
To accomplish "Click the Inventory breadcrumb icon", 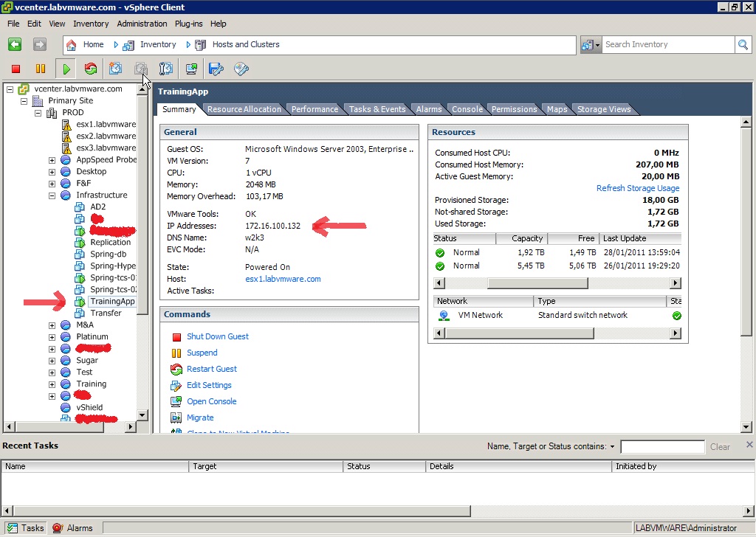I will (128, 45).
